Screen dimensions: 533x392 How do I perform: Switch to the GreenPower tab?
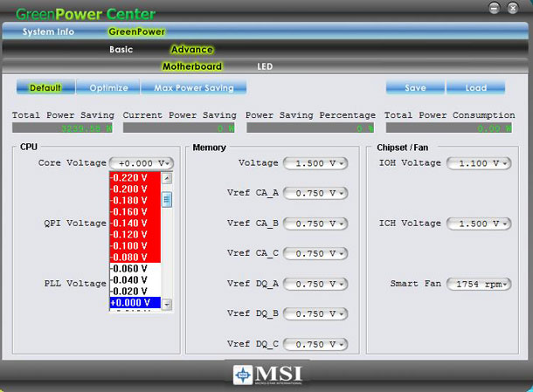(136, 31)
